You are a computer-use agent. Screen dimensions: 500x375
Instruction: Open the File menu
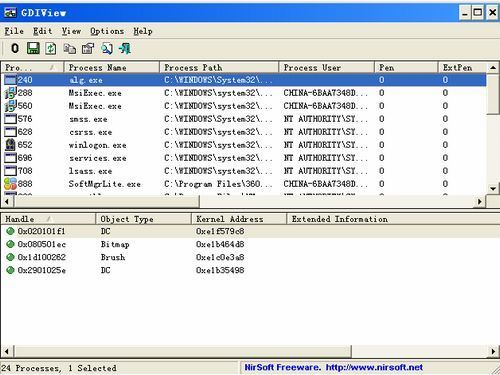14,31
